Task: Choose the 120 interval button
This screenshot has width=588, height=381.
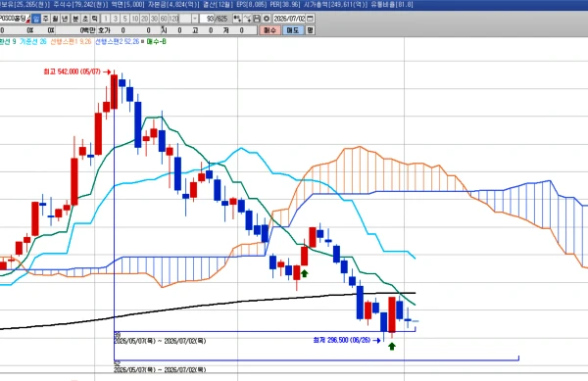Action: (173, 19)
